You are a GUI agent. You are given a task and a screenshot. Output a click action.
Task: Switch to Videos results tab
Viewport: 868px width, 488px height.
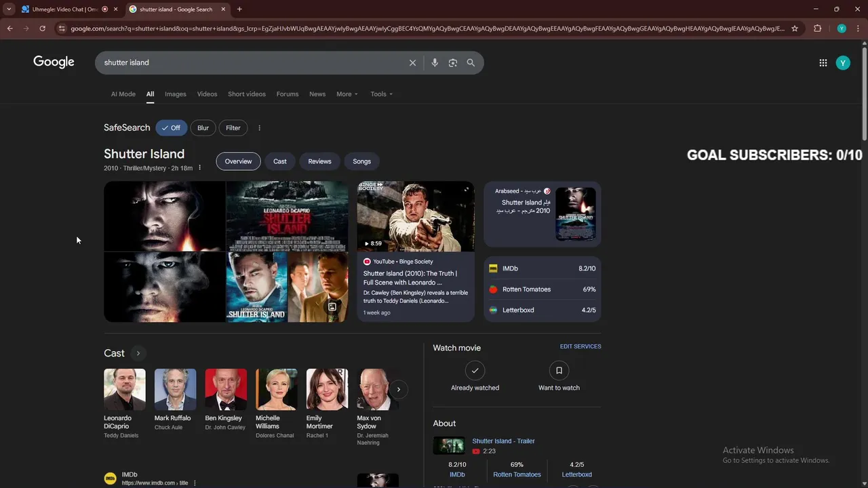(x=207, y=94)
